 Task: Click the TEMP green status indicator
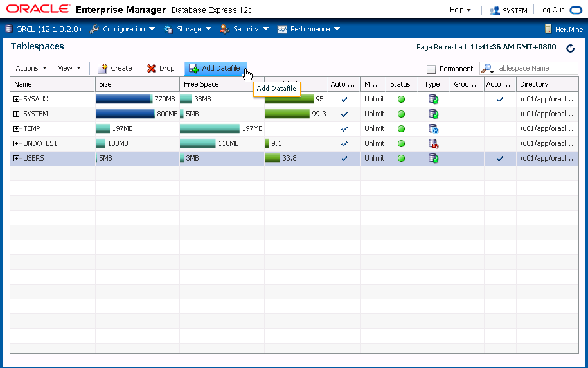(401, 129)
